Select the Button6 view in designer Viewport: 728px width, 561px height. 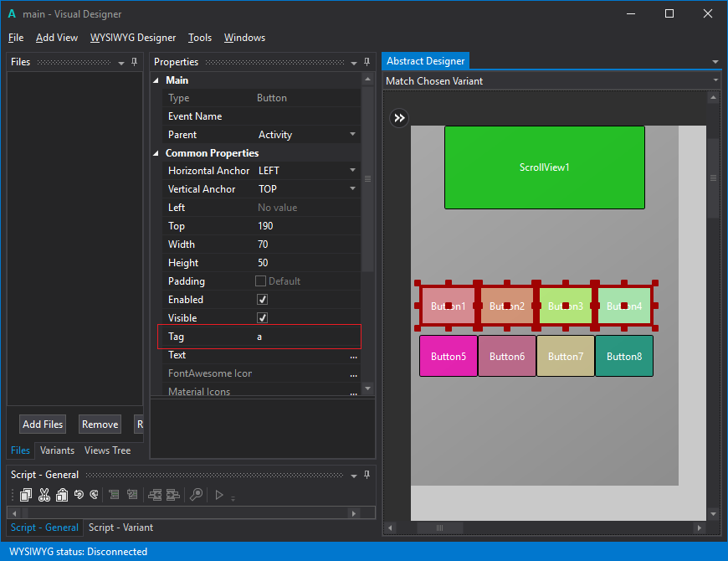point(507,356)
